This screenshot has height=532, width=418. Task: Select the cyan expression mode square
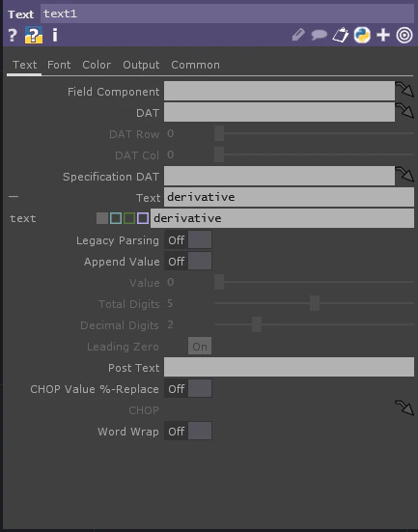(116, 218)
